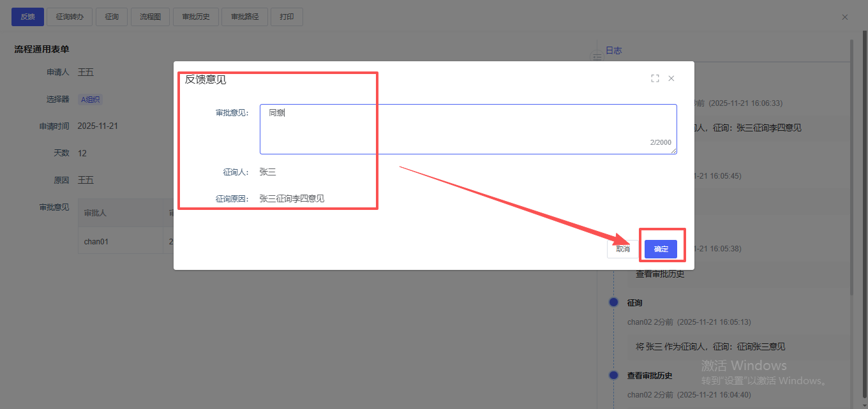Click the 确定 button to submit feedback
Screen dimensions: 868x409
pyautogui.click(x=661, y=249)
